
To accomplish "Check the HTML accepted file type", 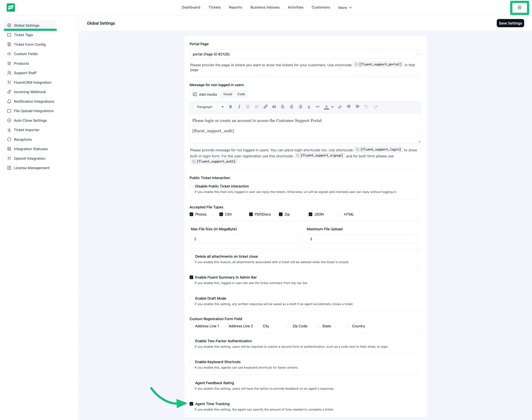I will tap(340, 214).
